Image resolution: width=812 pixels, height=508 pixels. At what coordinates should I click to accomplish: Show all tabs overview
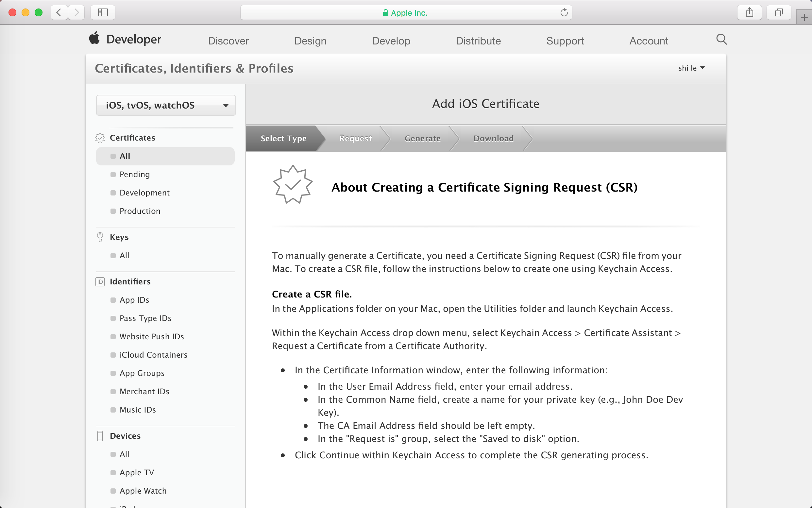779,13
